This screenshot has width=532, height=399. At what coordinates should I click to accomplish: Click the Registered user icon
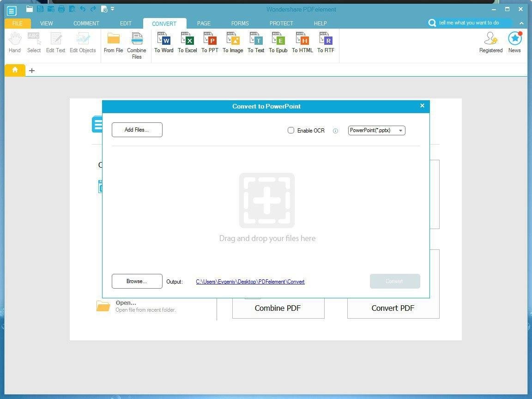(491, 42)
